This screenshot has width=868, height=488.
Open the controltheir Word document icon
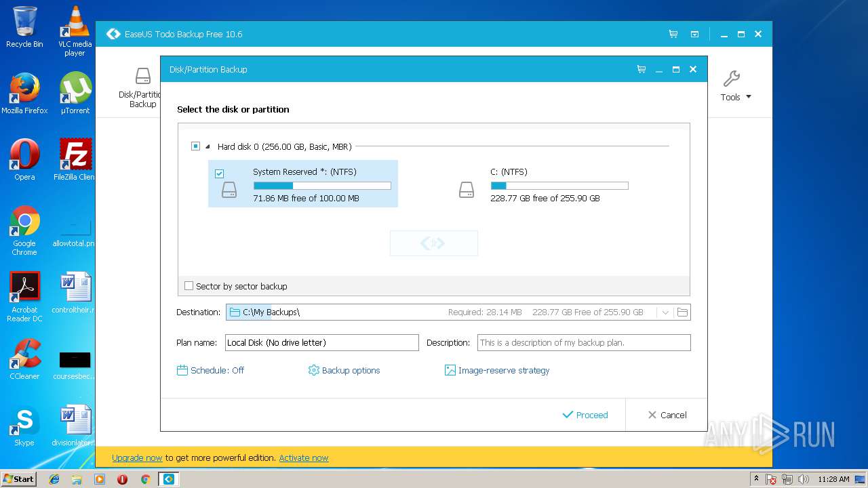[75, 292]
